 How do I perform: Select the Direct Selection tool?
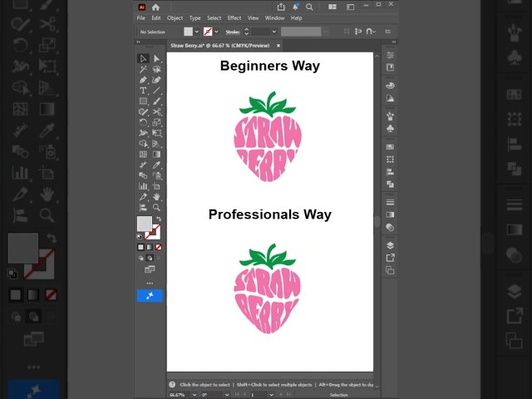coord(156,59)
